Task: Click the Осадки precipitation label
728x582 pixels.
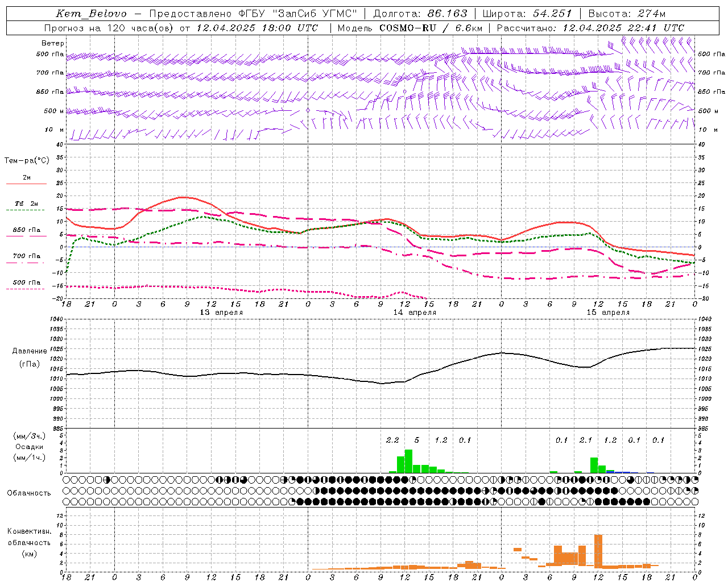Action: 29,447
